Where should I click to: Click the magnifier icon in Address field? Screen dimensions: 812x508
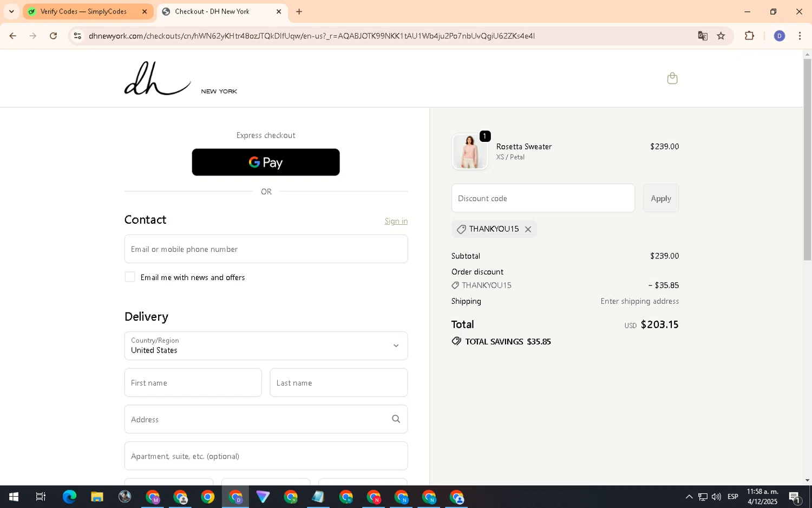click(396, 419)
